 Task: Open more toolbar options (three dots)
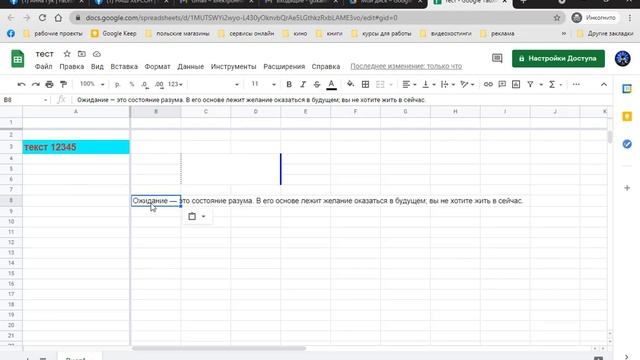pos(576,84)
